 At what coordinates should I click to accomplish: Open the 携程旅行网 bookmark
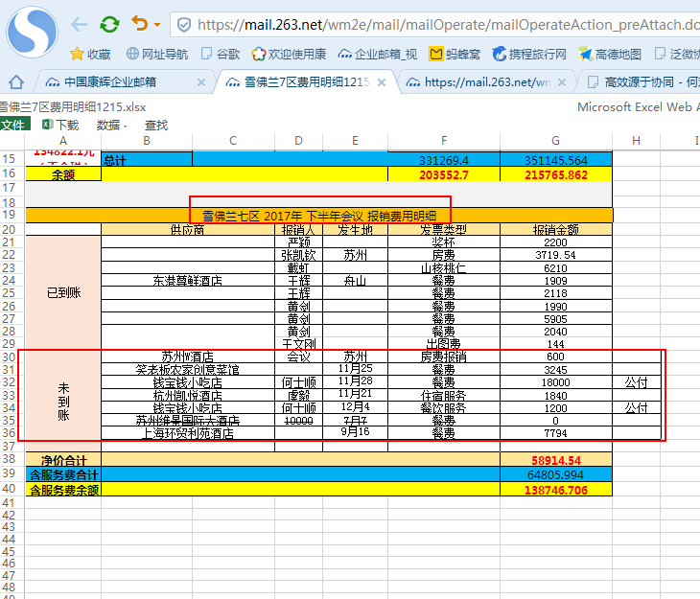pos(528,55)
